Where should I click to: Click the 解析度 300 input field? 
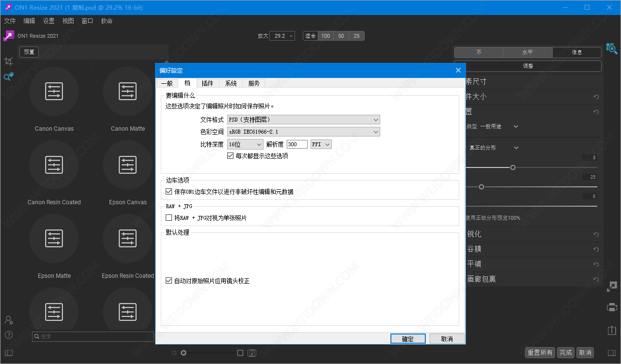coord(297,144)
